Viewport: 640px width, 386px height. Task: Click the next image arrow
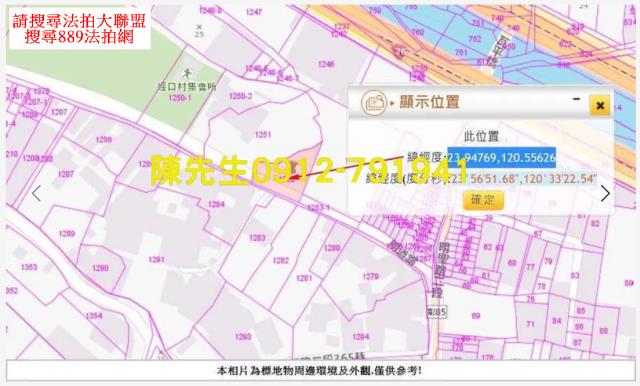pos(605,193)
